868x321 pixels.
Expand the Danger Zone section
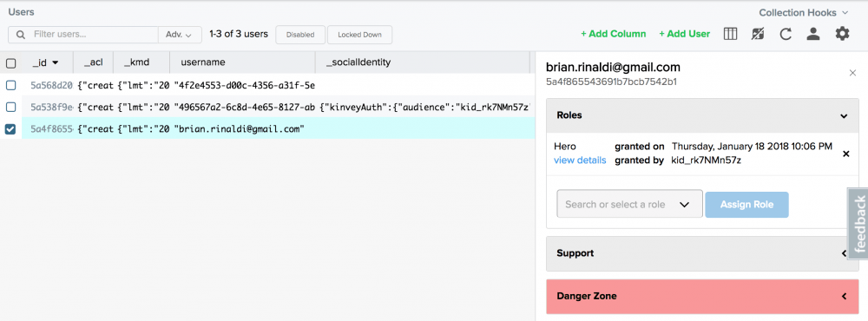point(702,296)
